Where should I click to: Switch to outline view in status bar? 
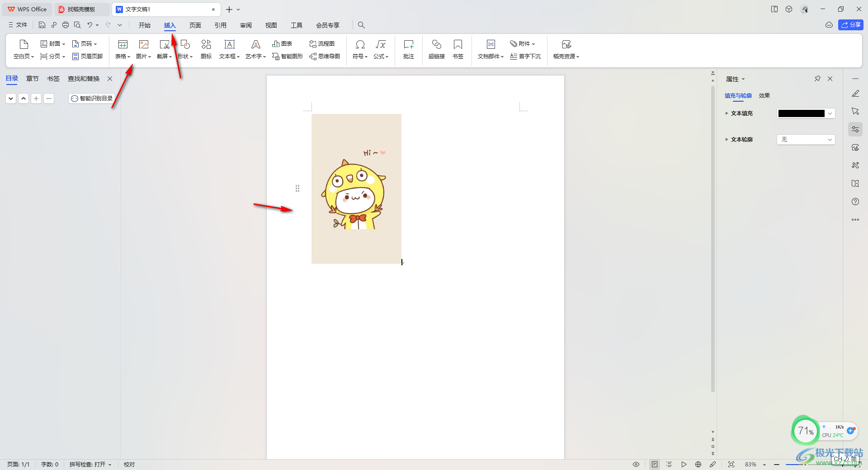click(x=669, y=465)
